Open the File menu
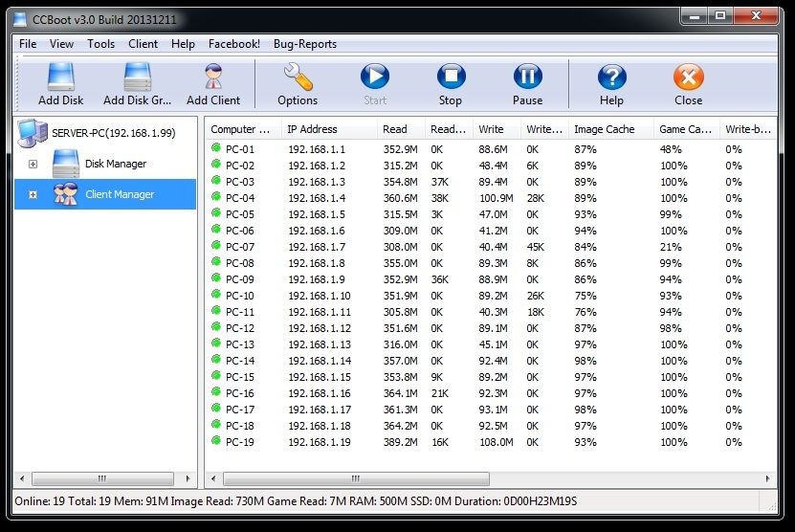The width and height of the screenshot is (795, 532). tap(28, 44)
